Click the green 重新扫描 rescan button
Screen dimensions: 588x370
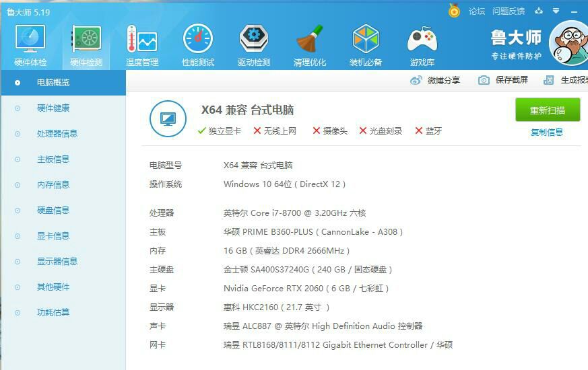point(548,110)
